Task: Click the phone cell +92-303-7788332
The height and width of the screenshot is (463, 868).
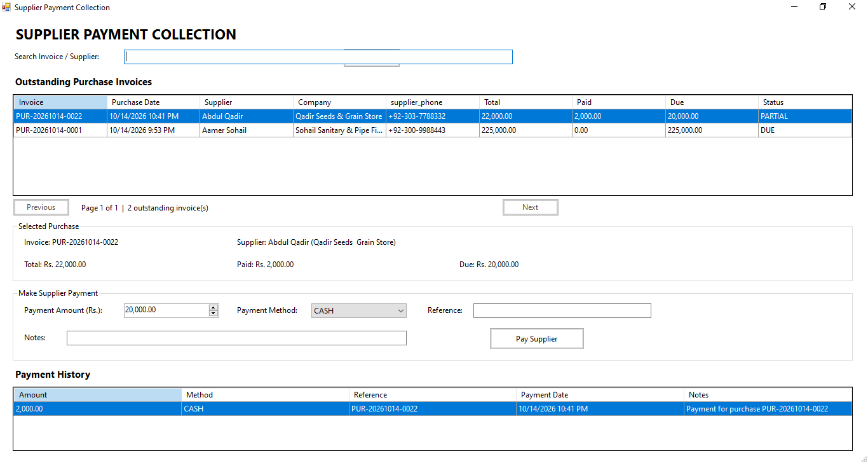Action: coord(433,116)
